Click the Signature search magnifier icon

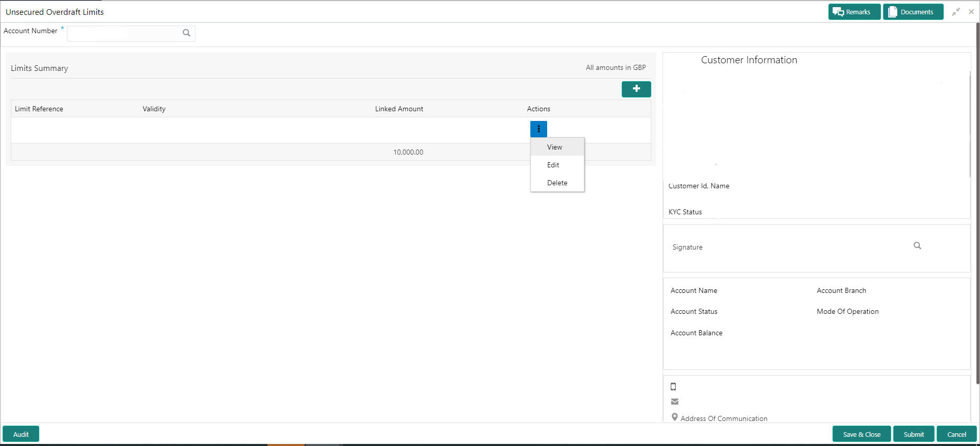pos(917,246)
